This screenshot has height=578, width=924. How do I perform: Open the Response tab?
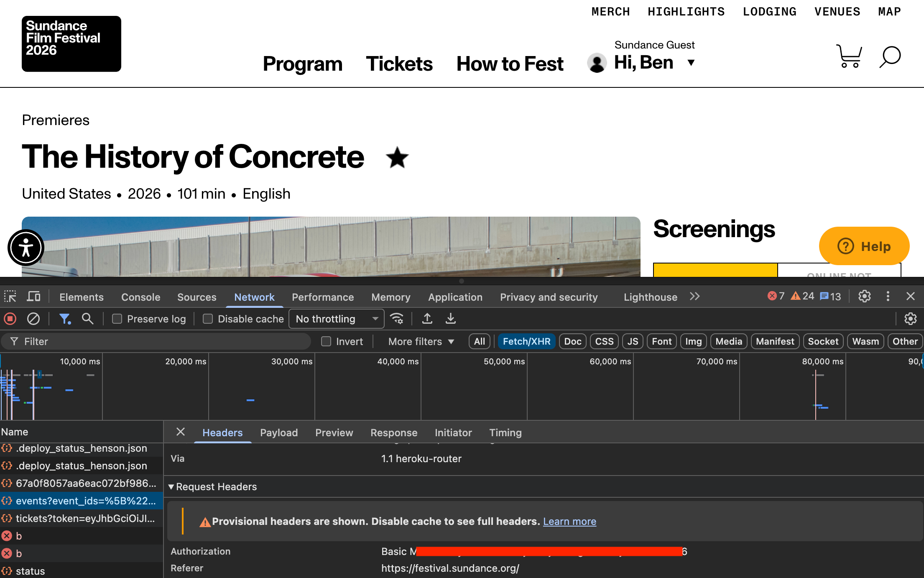point(394,432)
